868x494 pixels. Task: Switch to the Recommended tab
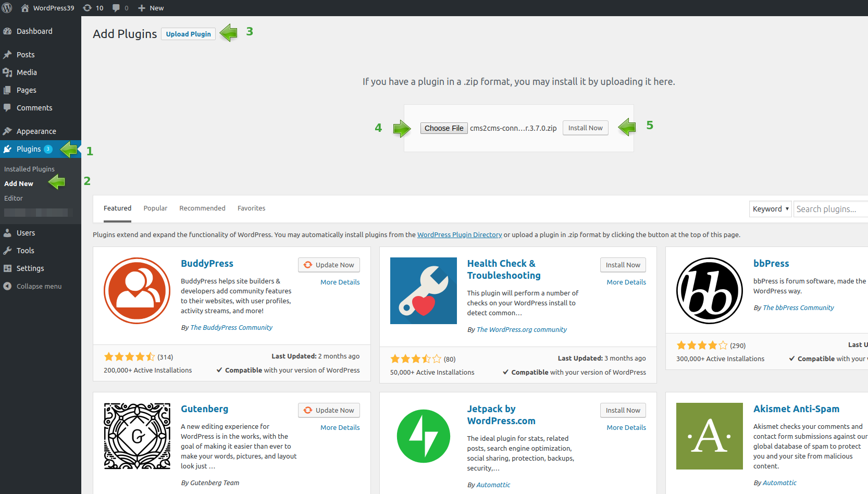point(202,208)
